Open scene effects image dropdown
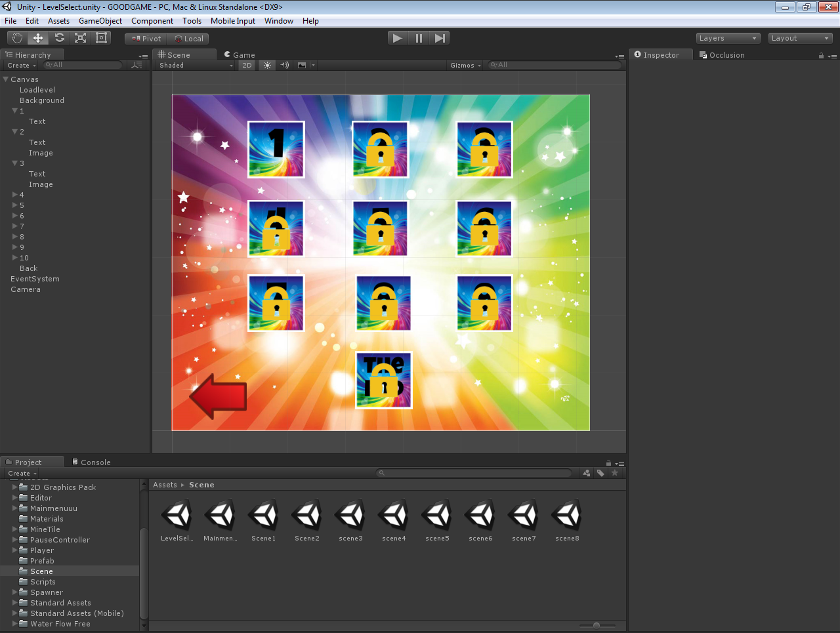Screen dimensions: 840x633 click(x=306, y=65)
